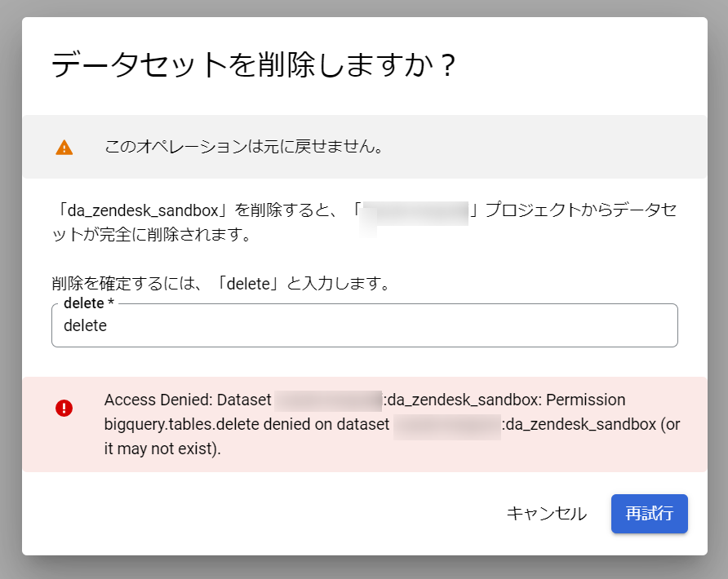Screen dimensions: 728x579
Task: Click the 'it may not exist).' error line
Action: 162,449
